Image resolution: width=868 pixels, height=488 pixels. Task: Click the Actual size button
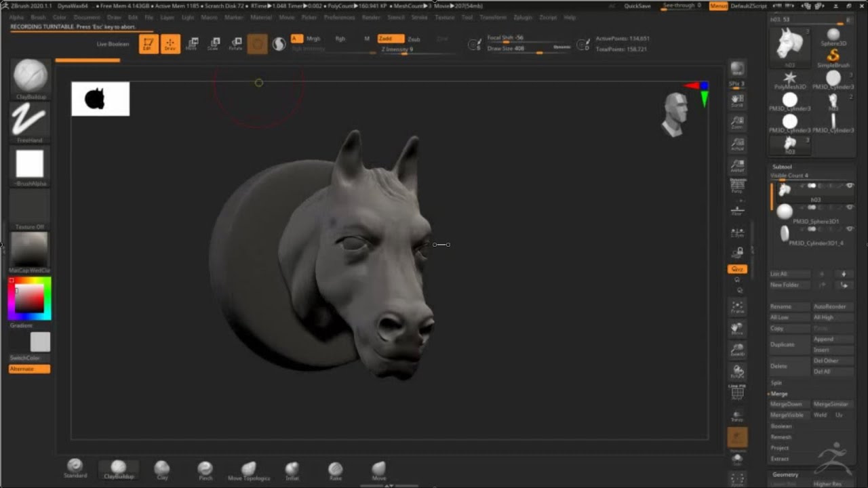click(737, 144)
